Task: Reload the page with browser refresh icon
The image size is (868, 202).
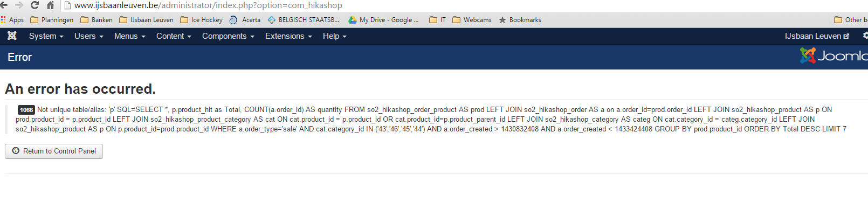Action: [x=35, y=5]
